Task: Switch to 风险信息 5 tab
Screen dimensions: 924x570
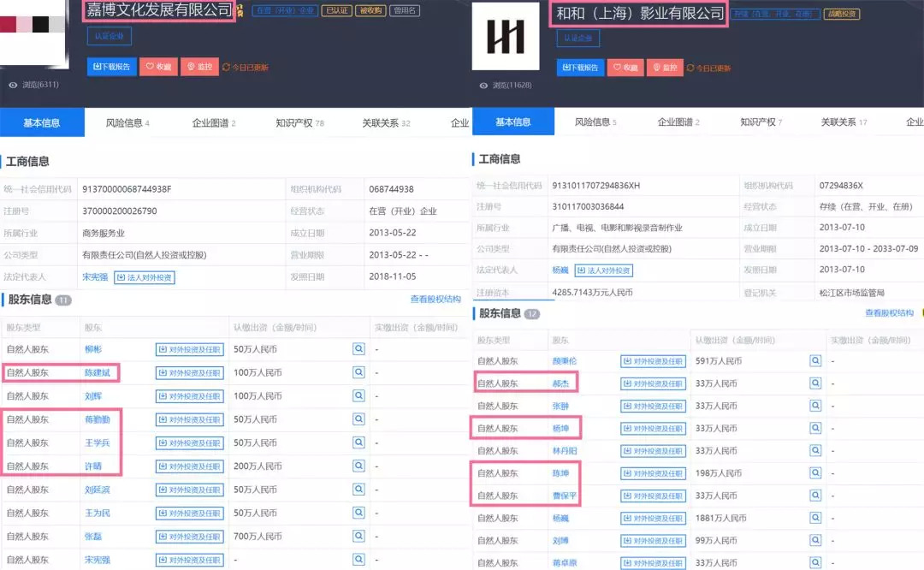Action: click(x=595, y=122)
